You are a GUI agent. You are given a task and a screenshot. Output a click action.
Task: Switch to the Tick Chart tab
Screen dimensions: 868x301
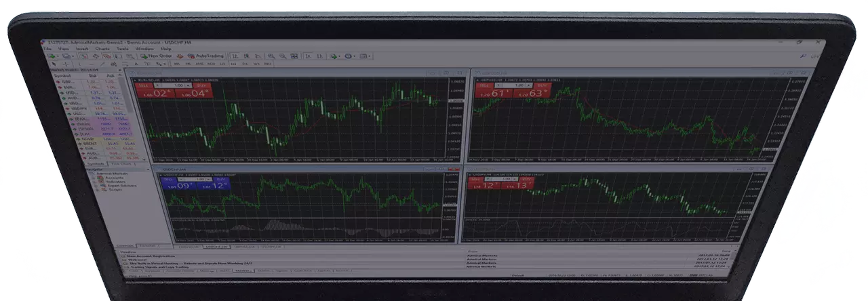point(121,163)
